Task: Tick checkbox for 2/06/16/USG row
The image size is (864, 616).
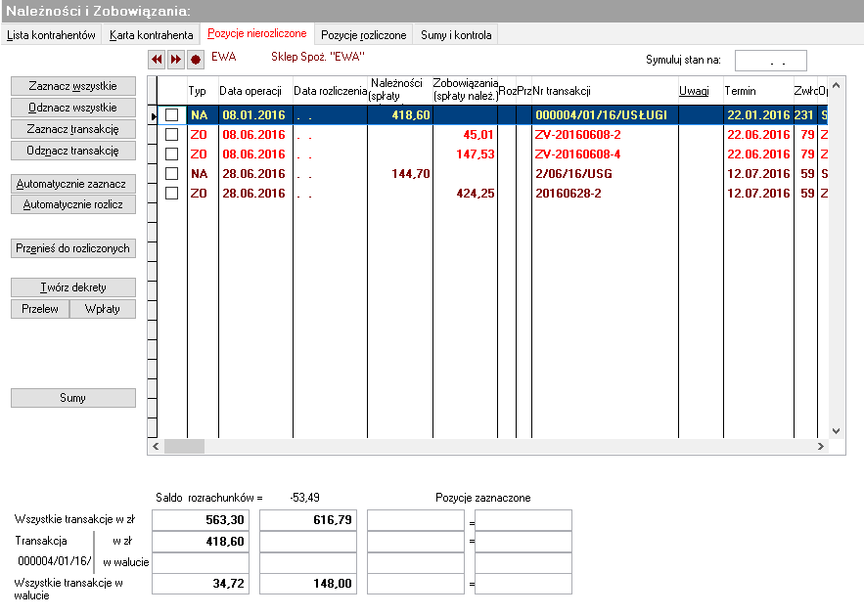Action: (172, 174)
